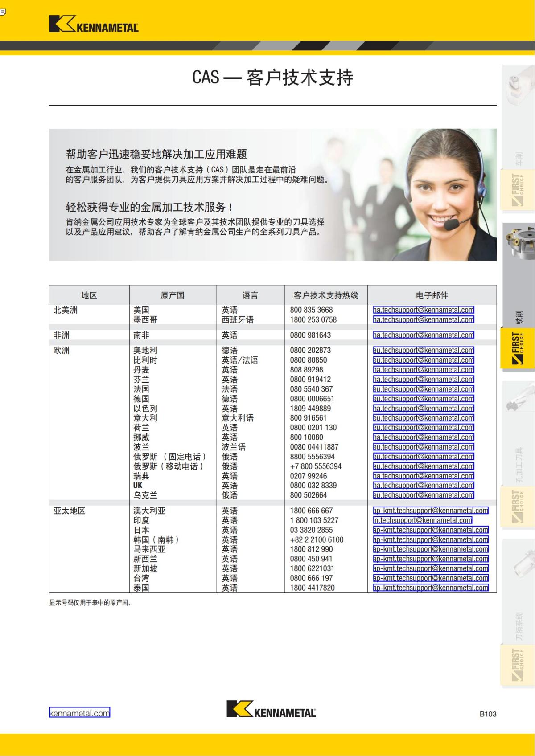The width and height of the screenshot is (535, 756).
Task: Follow the email link for 挪威
Action: (424, 437)
